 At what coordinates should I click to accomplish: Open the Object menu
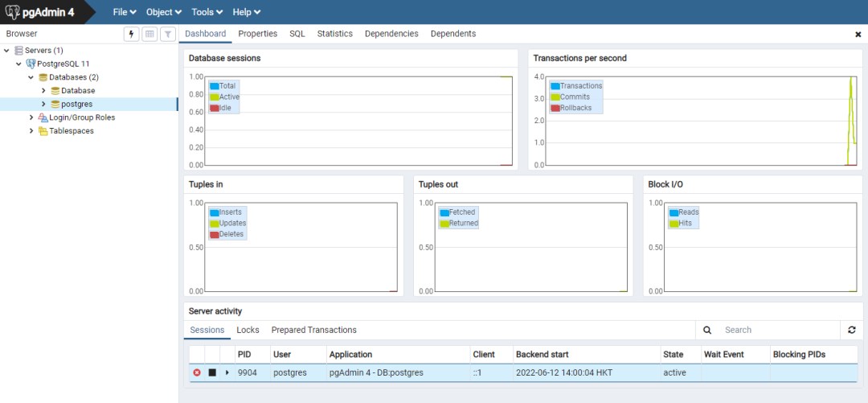pos(164,11)
